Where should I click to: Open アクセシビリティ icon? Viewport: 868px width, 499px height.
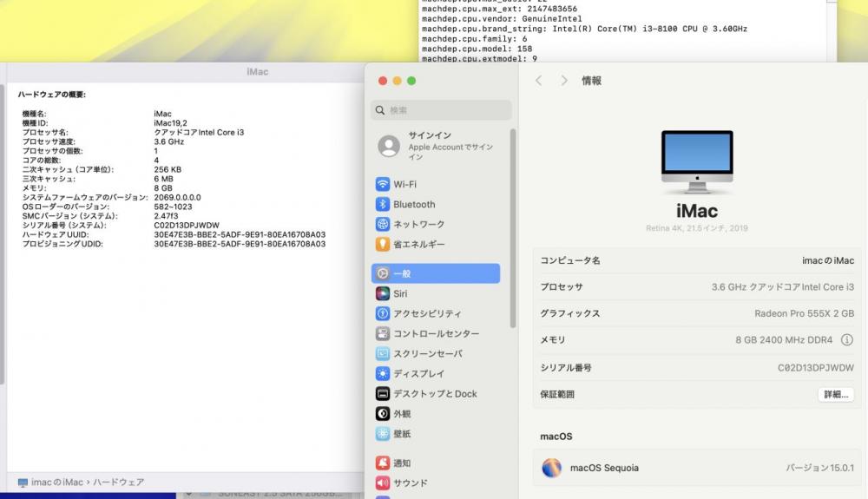383,313
